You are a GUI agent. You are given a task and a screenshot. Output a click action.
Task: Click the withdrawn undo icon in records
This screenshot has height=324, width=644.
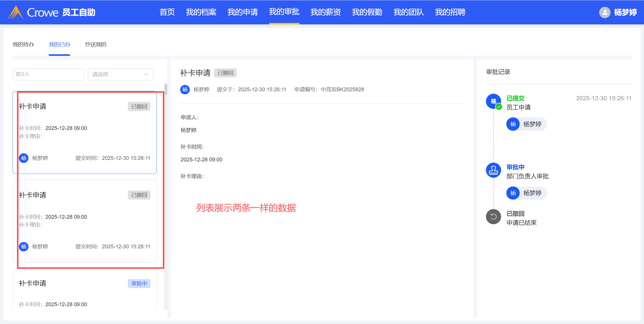pyautogui.click(x=493, y=216)
